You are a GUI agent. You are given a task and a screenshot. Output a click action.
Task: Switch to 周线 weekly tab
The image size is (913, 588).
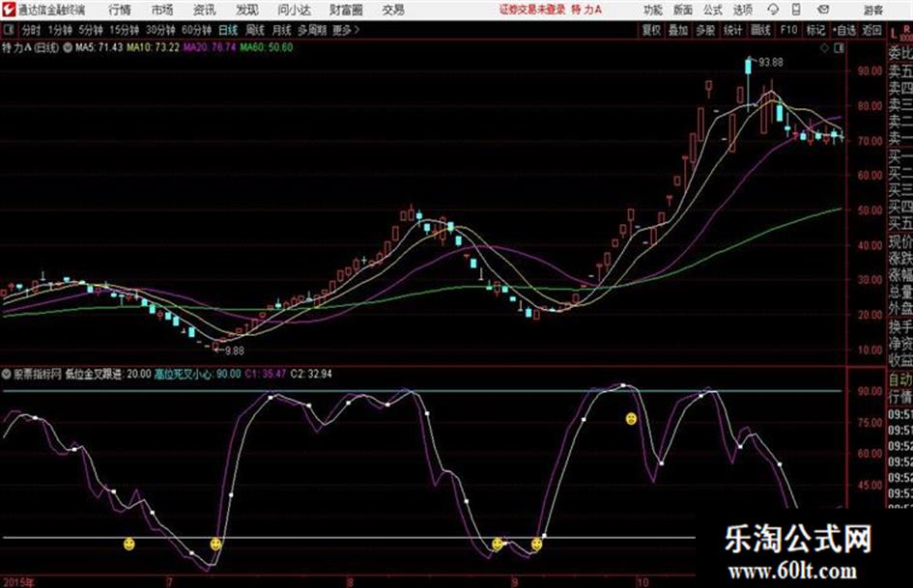click(x=255, y=30)
